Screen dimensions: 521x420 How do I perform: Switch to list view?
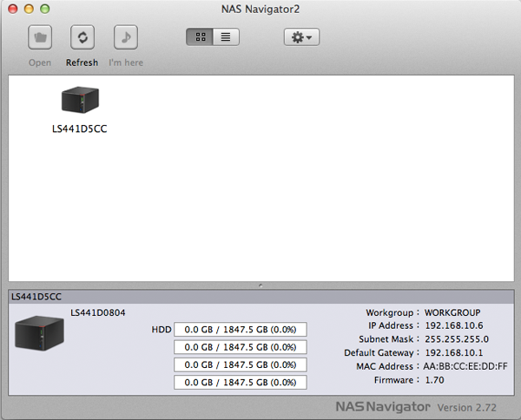(x=226, y=37)
